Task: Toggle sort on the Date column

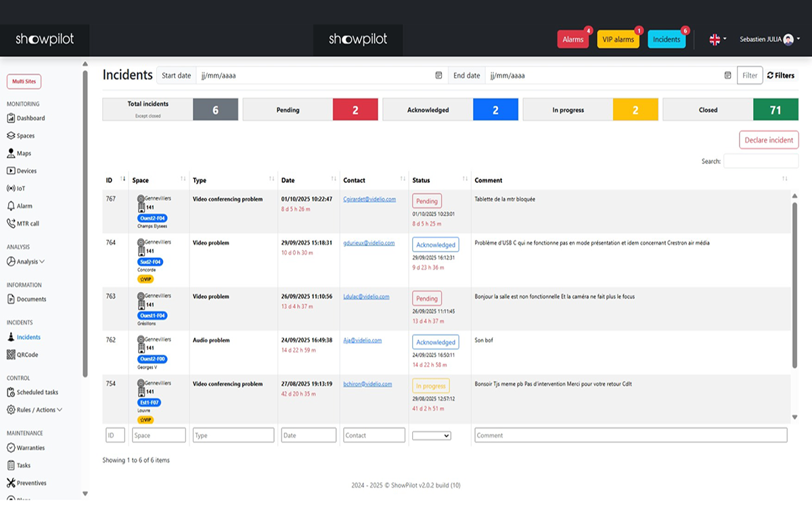Action: coord(334,179)
